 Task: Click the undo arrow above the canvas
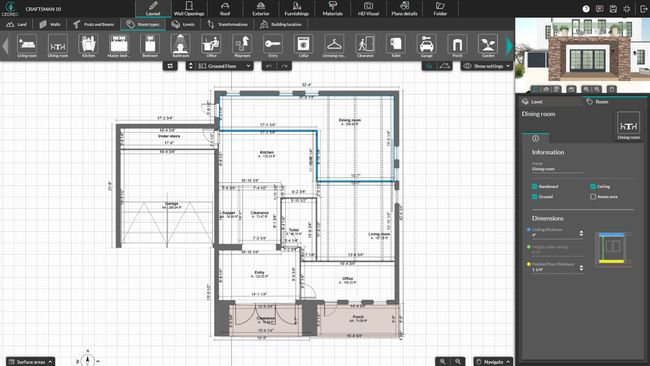tap(269, 66)
